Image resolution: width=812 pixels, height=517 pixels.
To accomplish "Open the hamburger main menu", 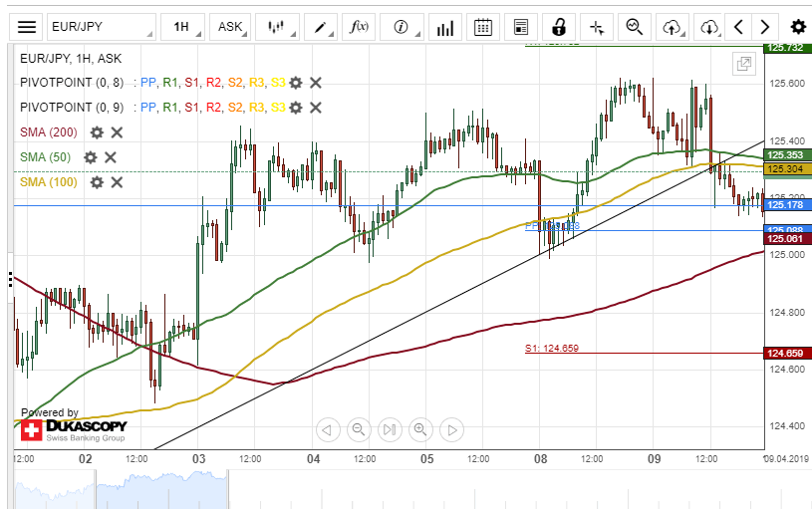I will tap(27, 27).
